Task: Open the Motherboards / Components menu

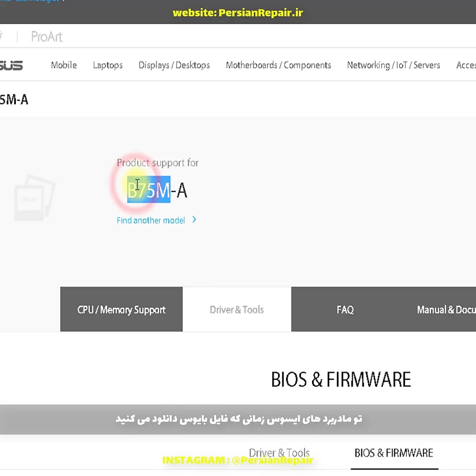Action: [278, 65]
